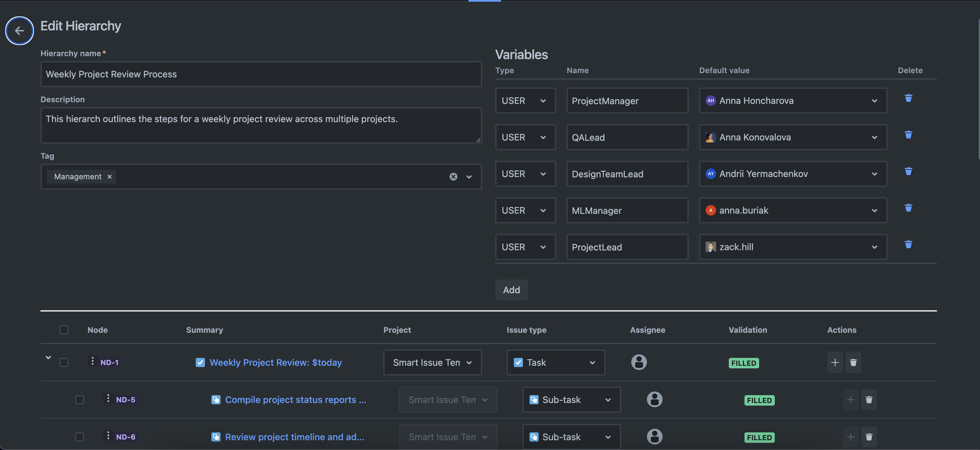The image size is (980, 450).
Task: Open ND-1 drag handle menu
Action: pos(92,361)
